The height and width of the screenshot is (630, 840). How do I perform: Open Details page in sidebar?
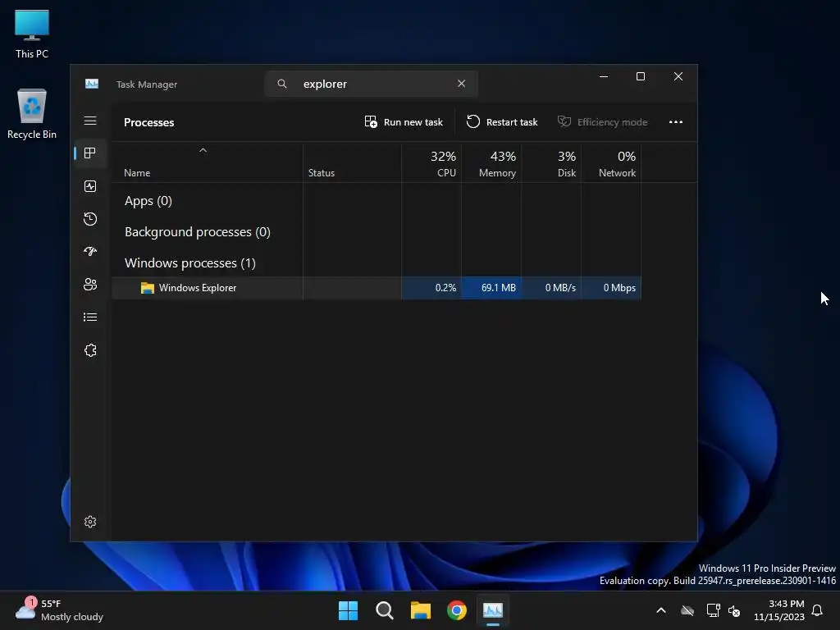coord(90,317)
